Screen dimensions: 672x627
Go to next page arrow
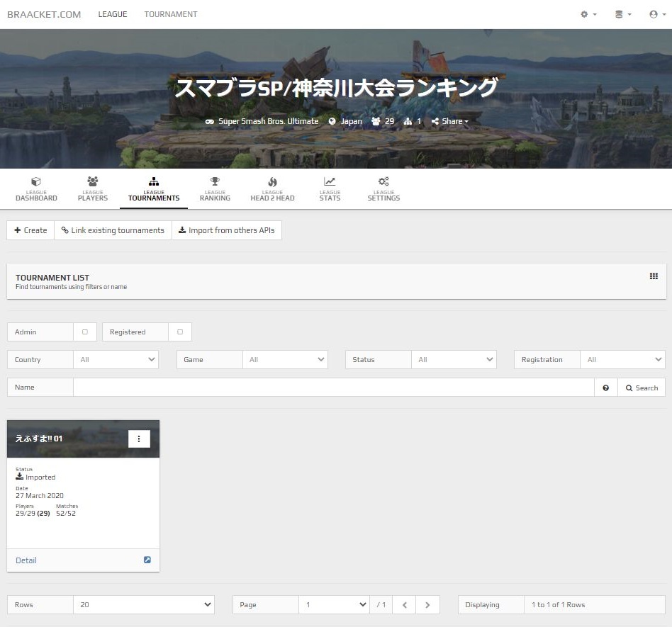tap(427, 605)
